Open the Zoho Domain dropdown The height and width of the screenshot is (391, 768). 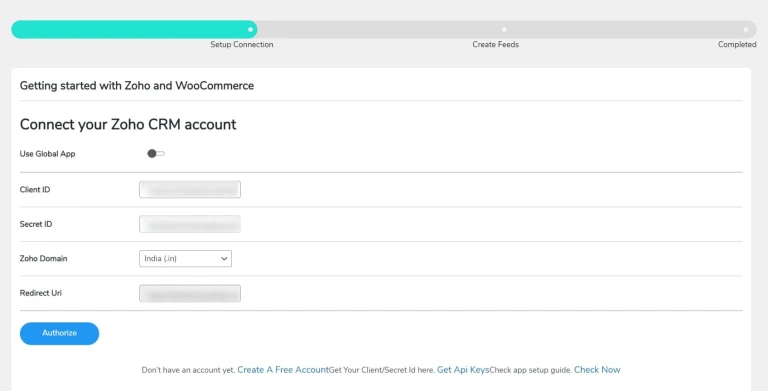185,259
